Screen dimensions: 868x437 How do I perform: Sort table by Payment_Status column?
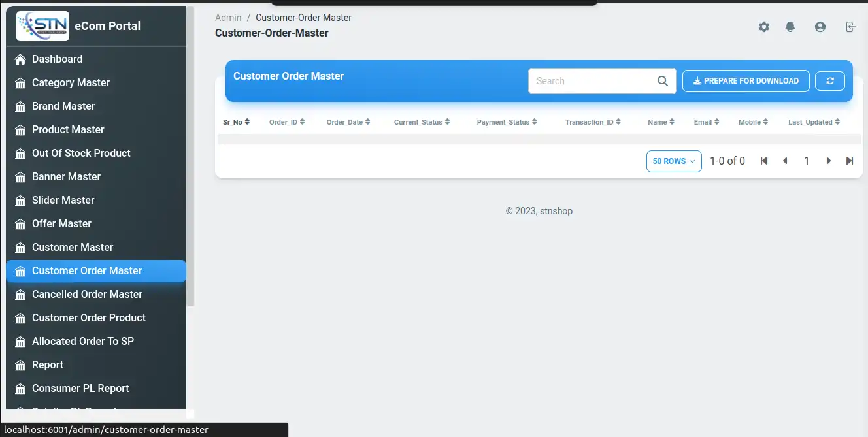(507, 122)
